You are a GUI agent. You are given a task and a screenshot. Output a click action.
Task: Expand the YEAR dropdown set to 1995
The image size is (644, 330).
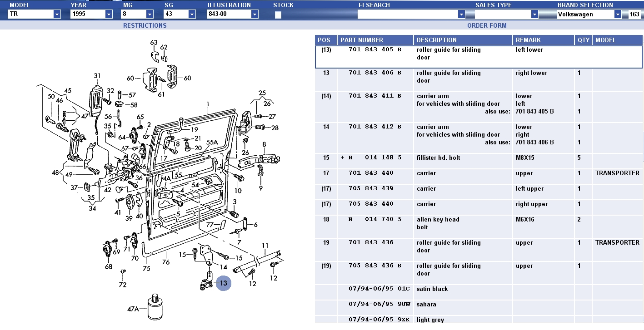tap(109, 14)
